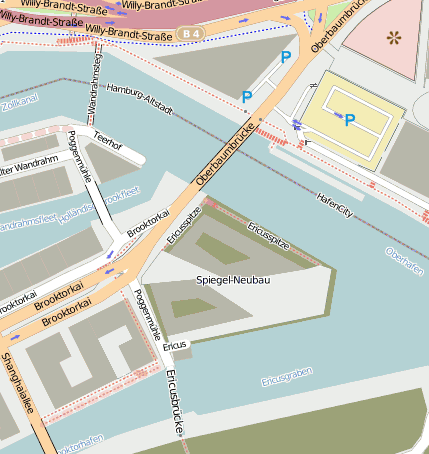The width and height of the screenshot is (429, 454).
Task: Select the parking symbol nearest Willy-Brandt-Straße
Action: [x=286, y=57]
